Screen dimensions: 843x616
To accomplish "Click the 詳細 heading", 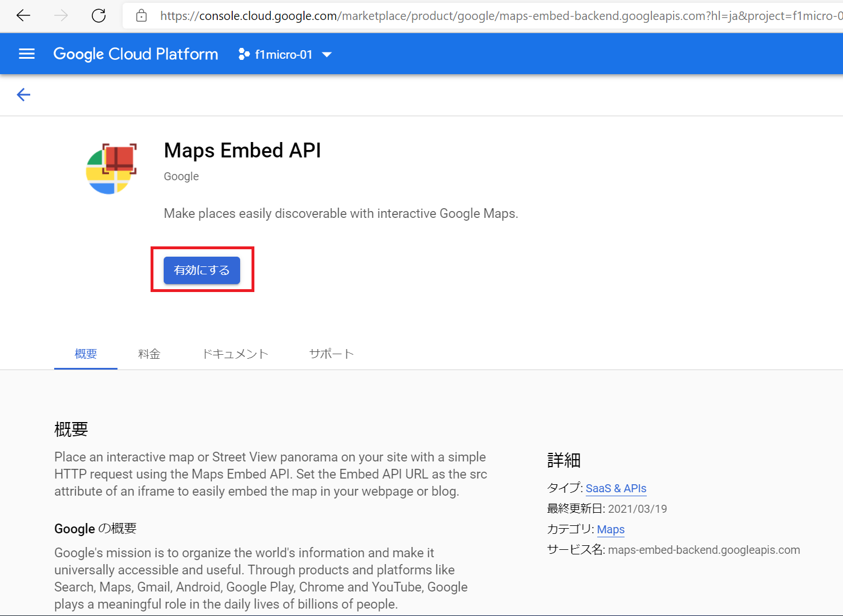I will 564,460.
